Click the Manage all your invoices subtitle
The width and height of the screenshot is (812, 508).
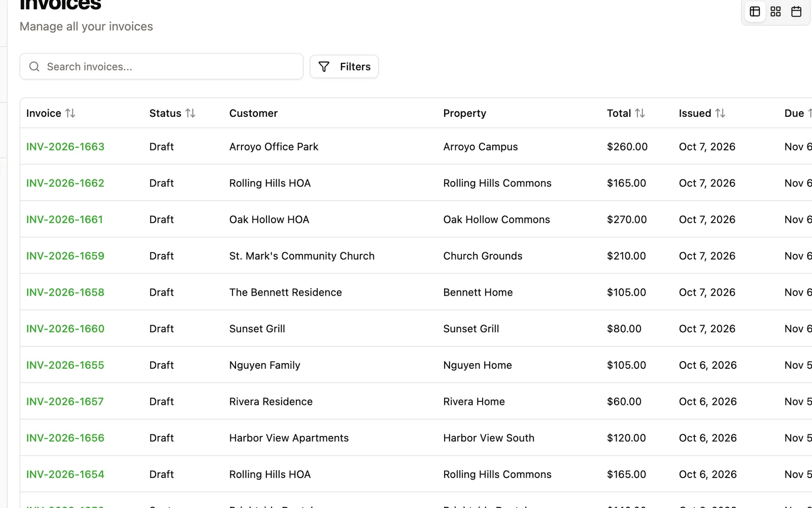tap(86, 26)
